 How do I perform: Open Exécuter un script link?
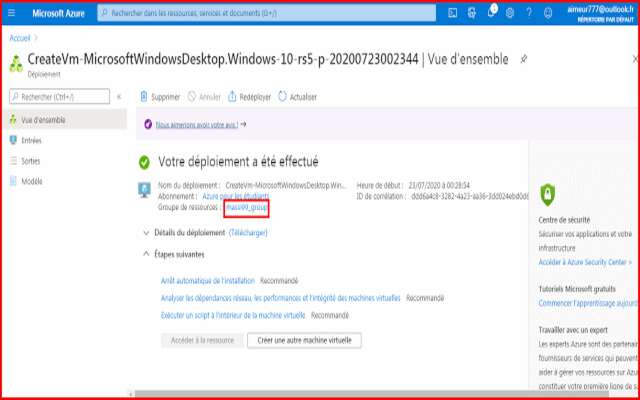coord(233,316)
